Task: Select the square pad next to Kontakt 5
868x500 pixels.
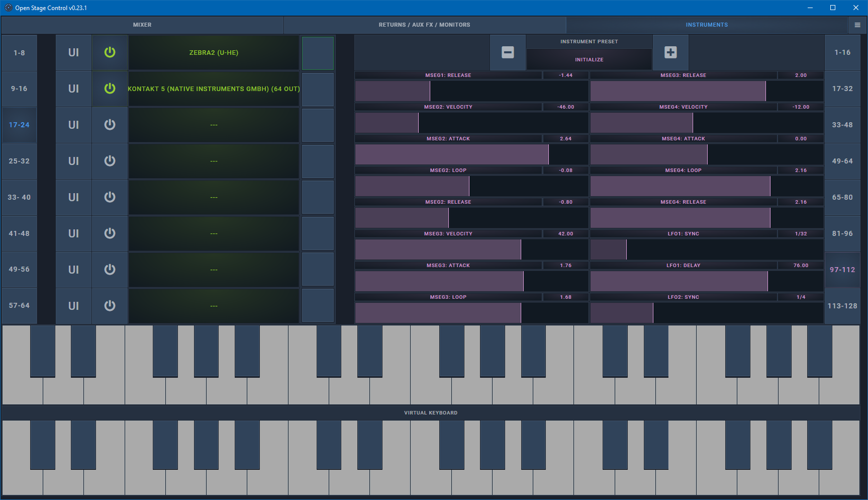Action: click(x=318, y=90)
